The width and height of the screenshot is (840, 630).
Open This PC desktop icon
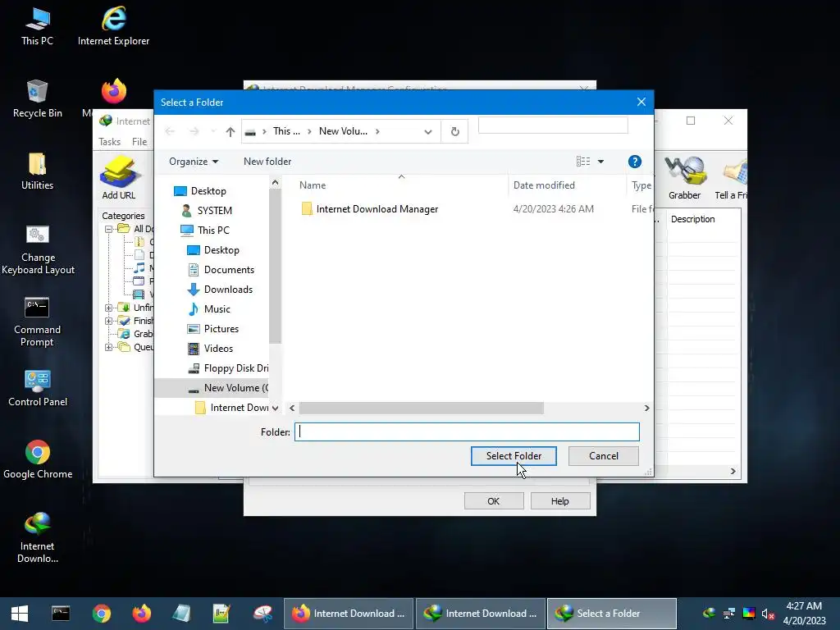tap(37, 27)
